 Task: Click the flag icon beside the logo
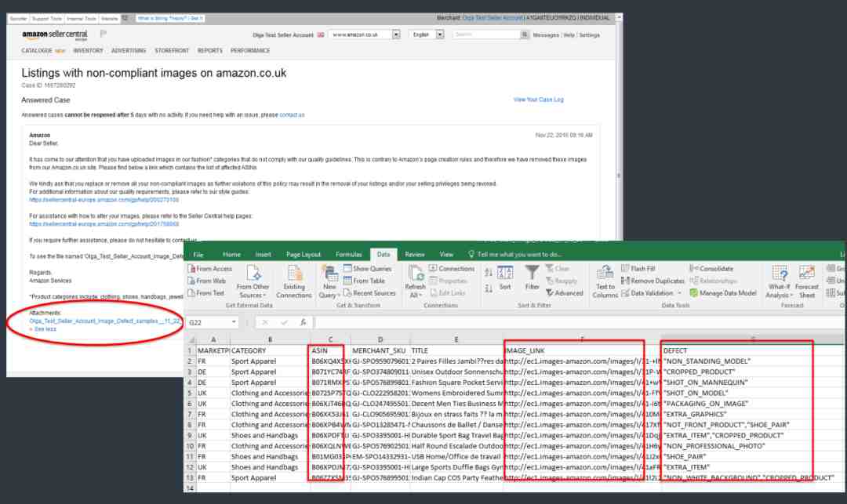click(103, 34)
